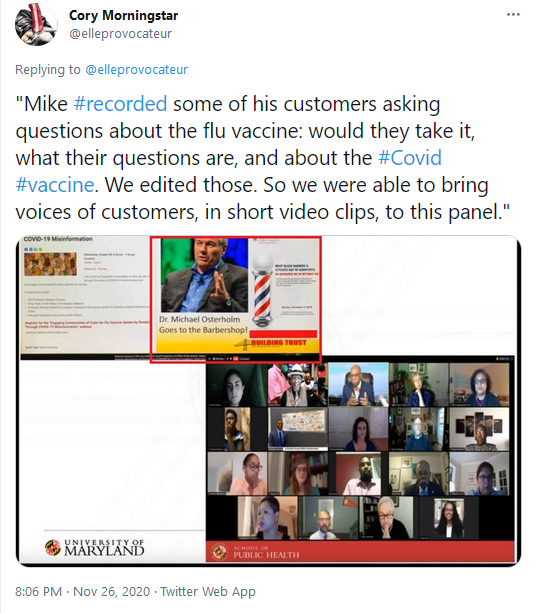Click the multicolored faces thumbnail in webpage

[50, 264]
